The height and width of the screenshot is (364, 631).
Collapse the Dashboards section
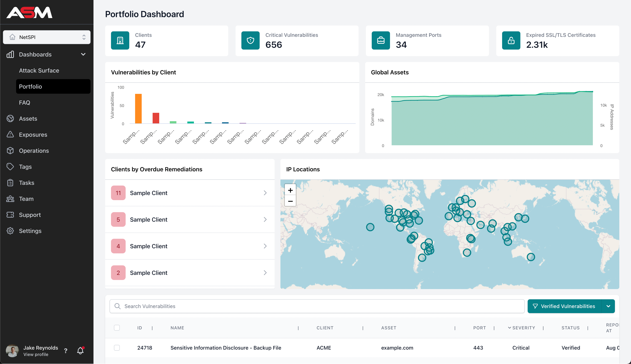(x=83, y=54)
